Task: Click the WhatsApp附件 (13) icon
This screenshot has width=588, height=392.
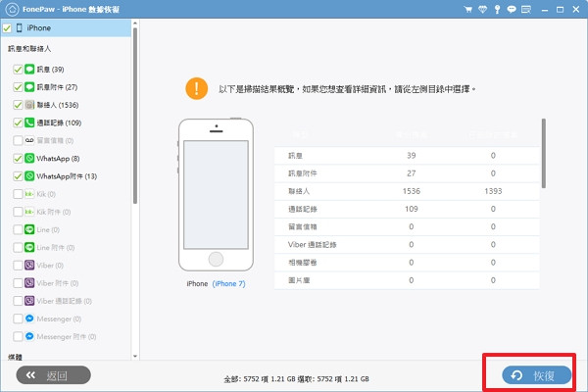Action: pos(29,176)
